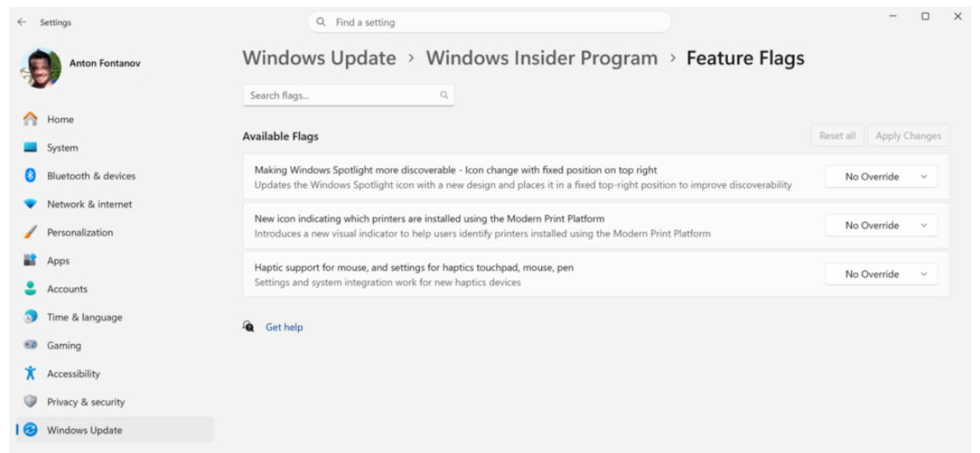
Task: Click the Privacy & security shield icon
Action: pyautogui.click(x=30, y=402)
